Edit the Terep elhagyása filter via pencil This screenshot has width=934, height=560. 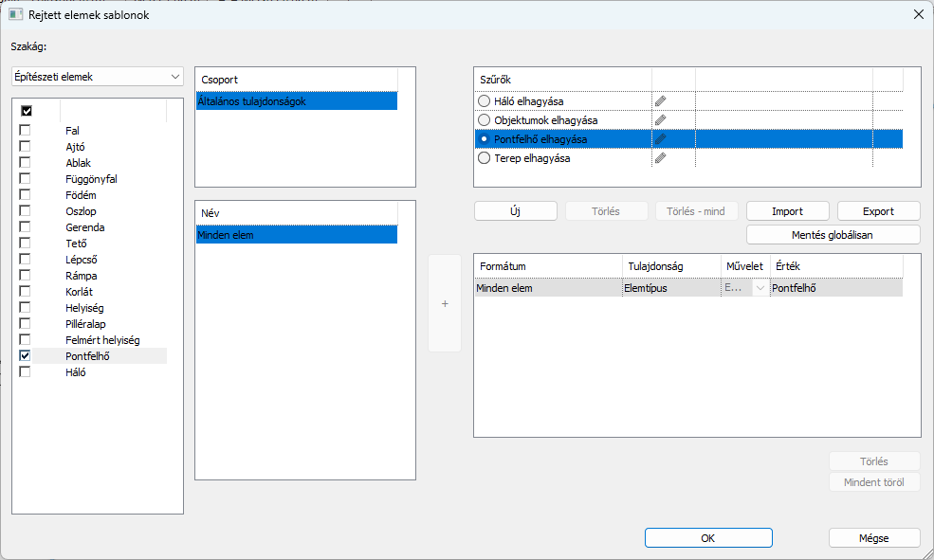tap(660, 158)
